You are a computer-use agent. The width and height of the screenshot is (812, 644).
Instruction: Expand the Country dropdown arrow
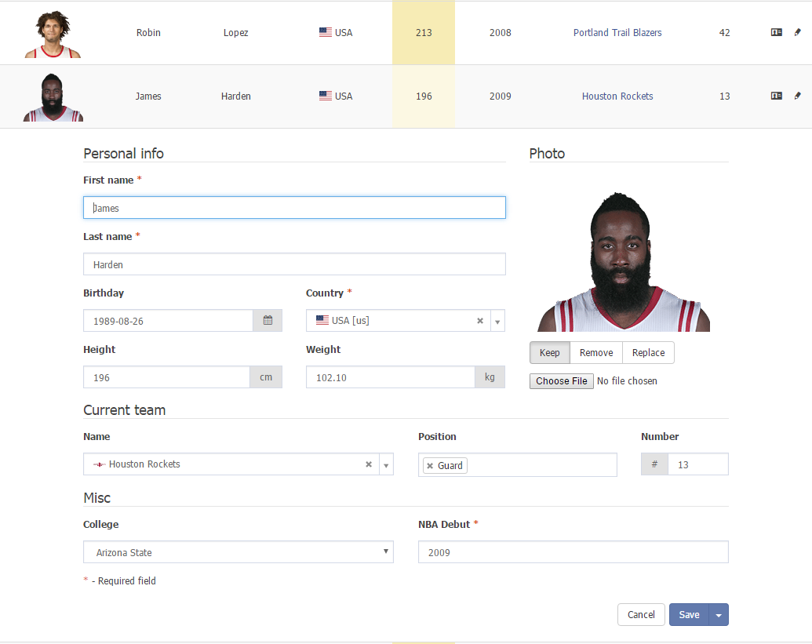(x=497, y=321)
